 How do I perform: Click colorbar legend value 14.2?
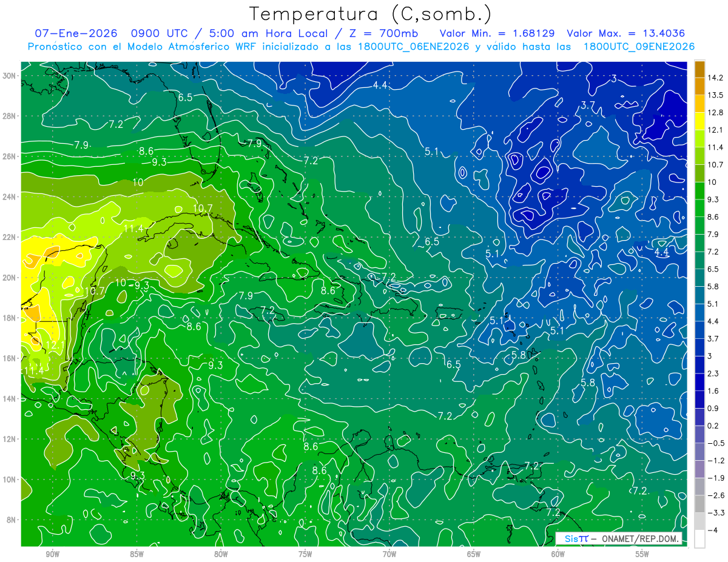tap(716, 78)
